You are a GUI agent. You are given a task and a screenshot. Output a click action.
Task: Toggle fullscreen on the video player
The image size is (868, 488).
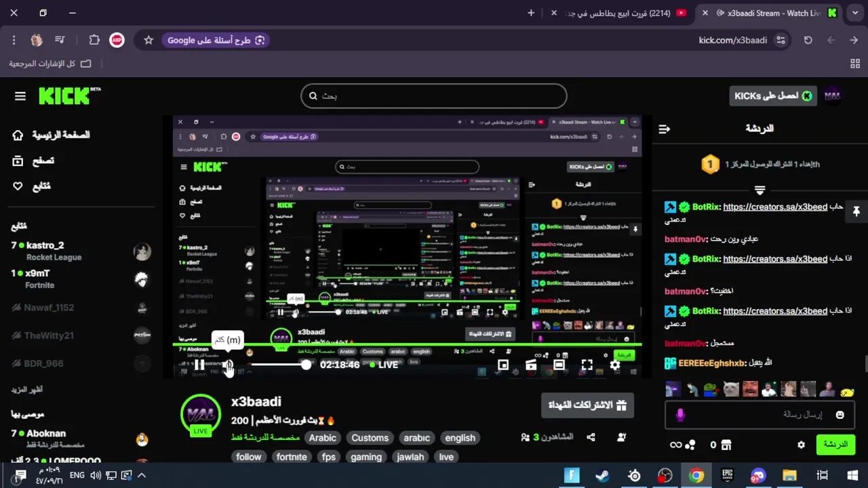[x=587, y=365]
